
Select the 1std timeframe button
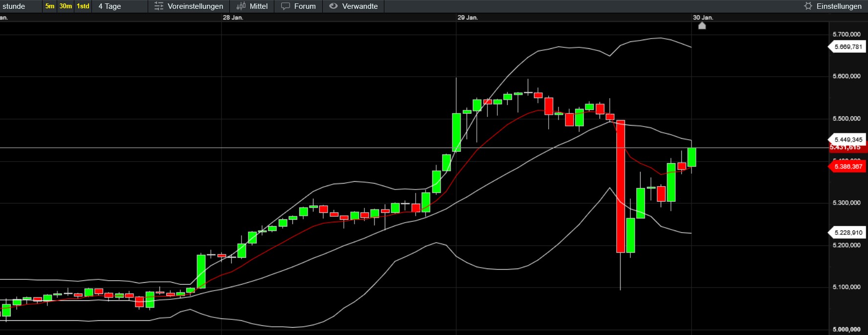click(x=83, y=6)
